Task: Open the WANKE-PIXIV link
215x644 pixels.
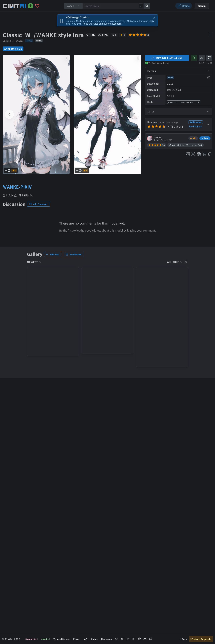Action: point(17,187)
